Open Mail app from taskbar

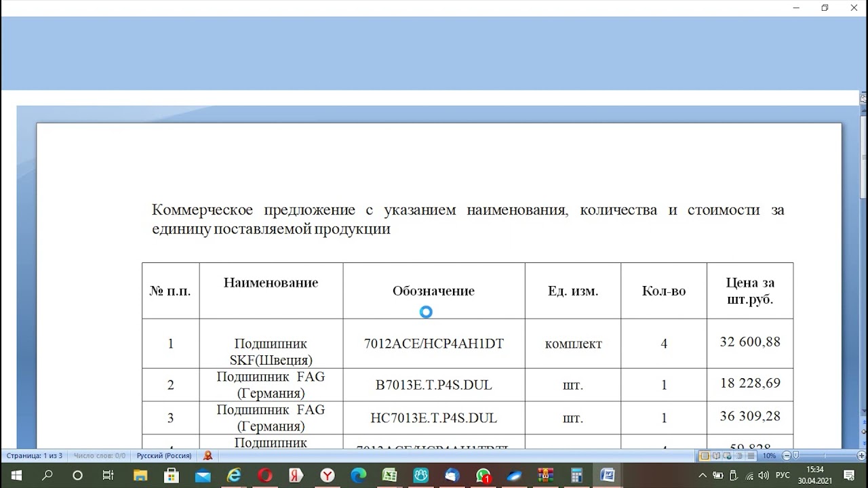(x=202, y=475)
